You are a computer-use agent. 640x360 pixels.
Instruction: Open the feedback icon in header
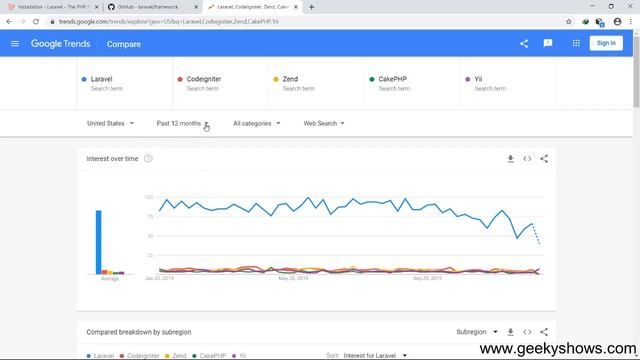[x=548, y=43]
